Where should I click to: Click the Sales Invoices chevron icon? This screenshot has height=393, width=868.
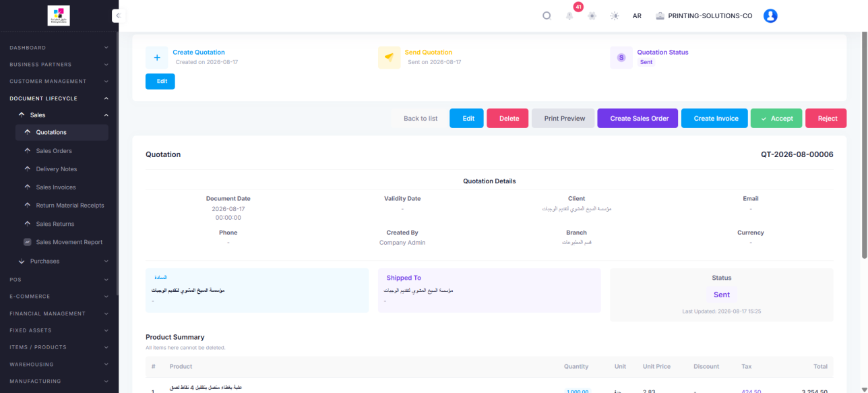pyautogui.click(x=28, y=187)
